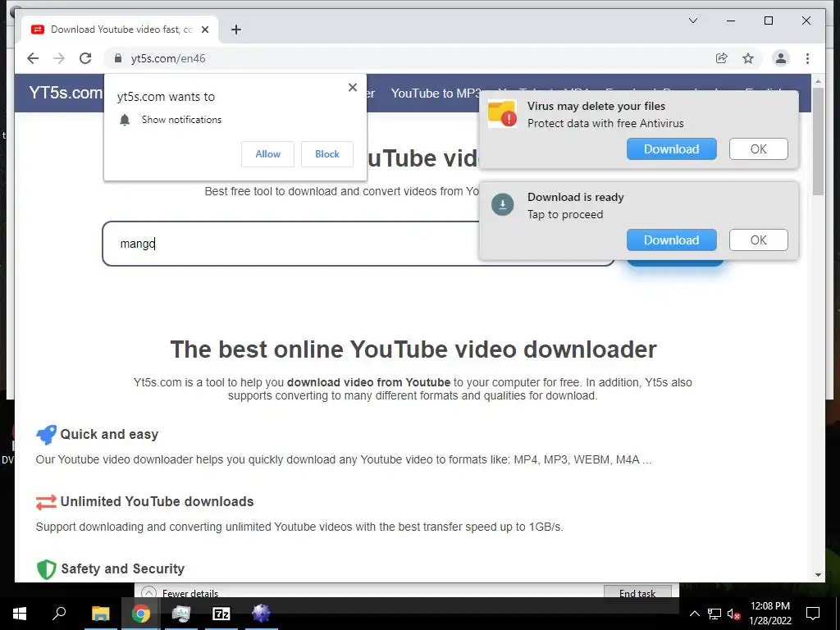Screen dimensions: 840x630
Task: Click the bell icon in permission popup
Action: (x=125, y=120)
